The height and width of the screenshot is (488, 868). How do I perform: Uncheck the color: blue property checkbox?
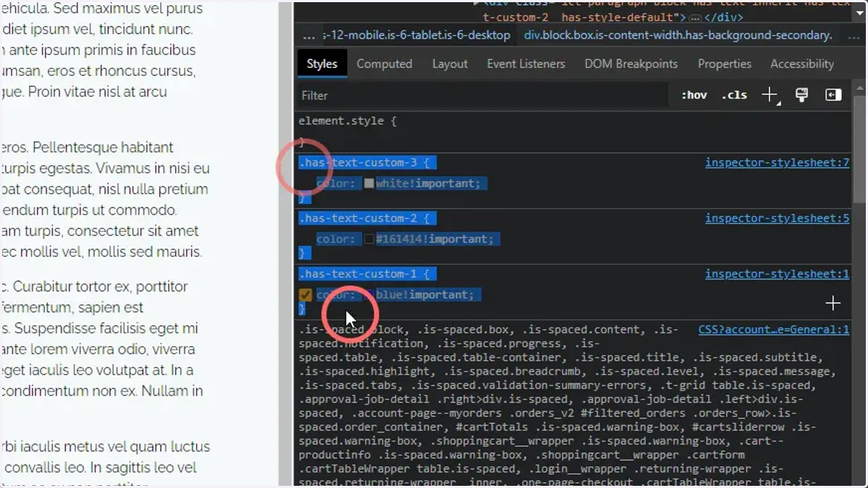305,295
